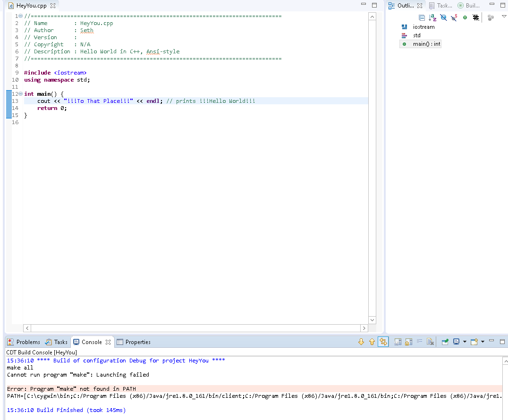Open Display Selected Console dropdown arrow
This screenshot has height=420, width=508.
coord(465,342)
